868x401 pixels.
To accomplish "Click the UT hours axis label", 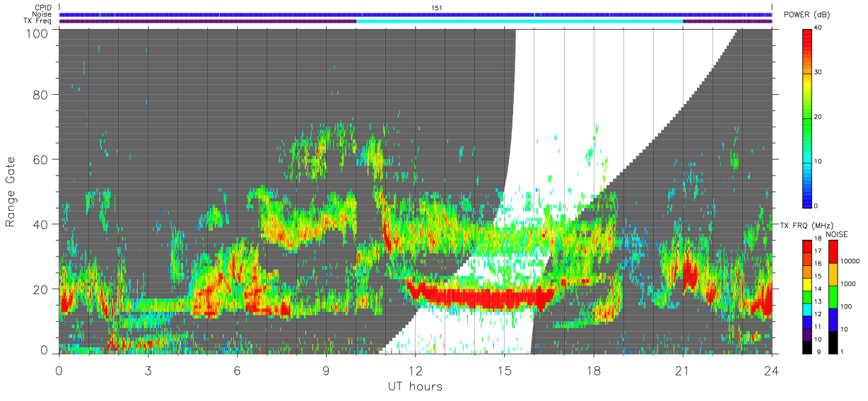I will (415, 387).
